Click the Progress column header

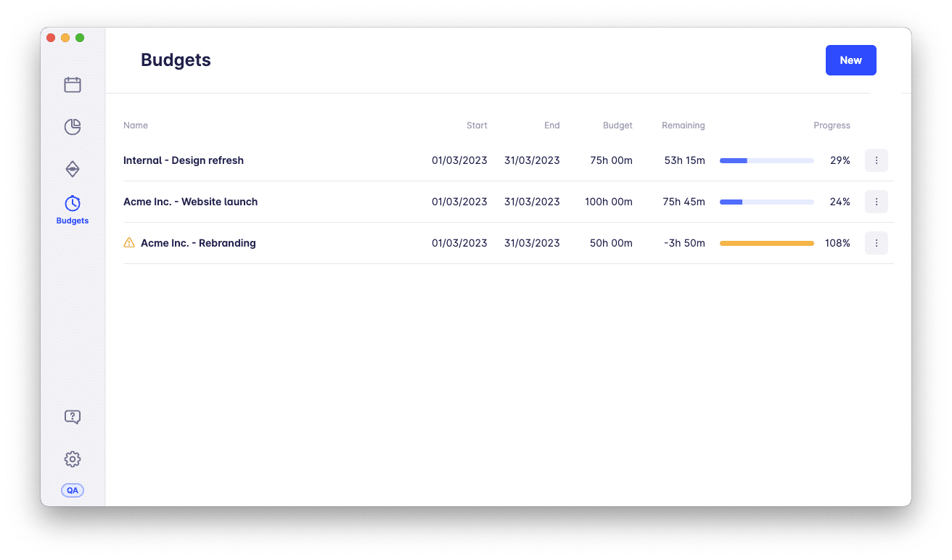tap(832, 125)
